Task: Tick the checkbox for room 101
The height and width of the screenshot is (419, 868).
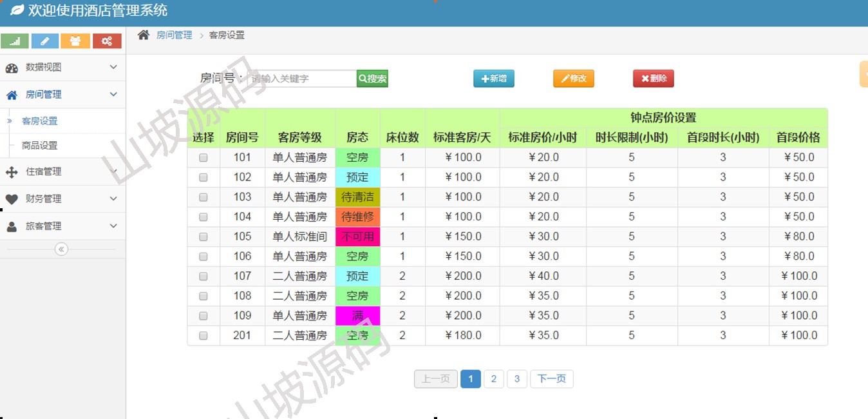Action: tap(203, 158)
